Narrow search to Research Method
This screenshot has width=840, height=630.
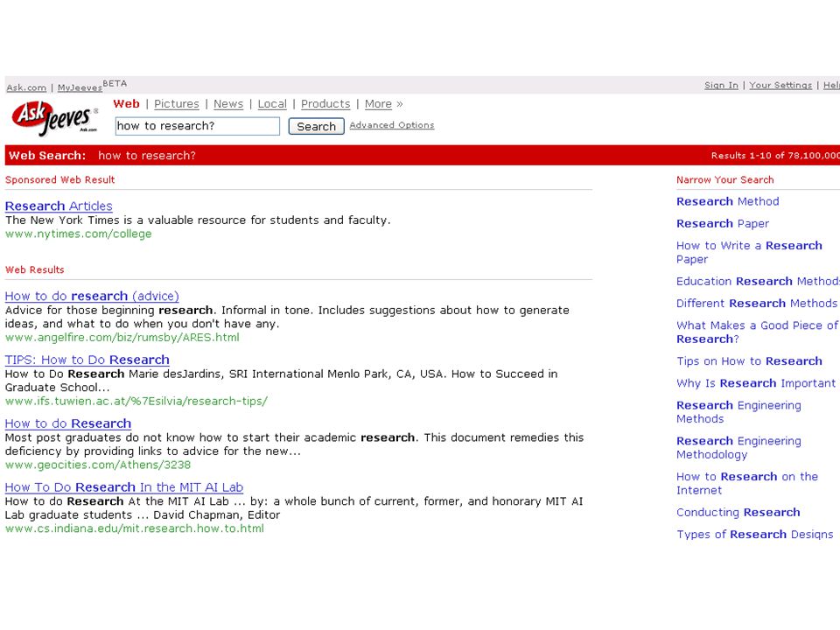(x=727, y=201)
